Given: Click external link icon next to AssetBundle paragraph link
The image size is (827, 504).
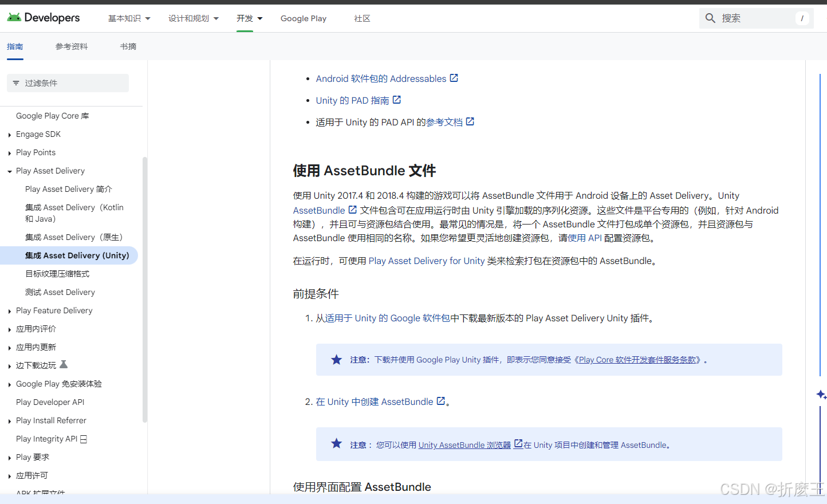Looking at the screenshot, I should point(353,210).
